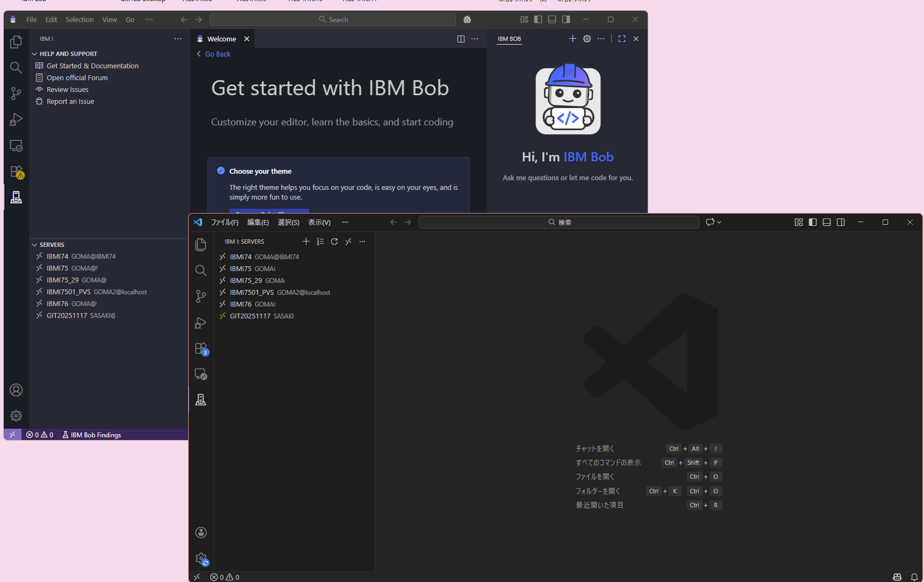Open Extensions view with badge 2 in VS Code
924x582 pixels.
pos(201,349)
